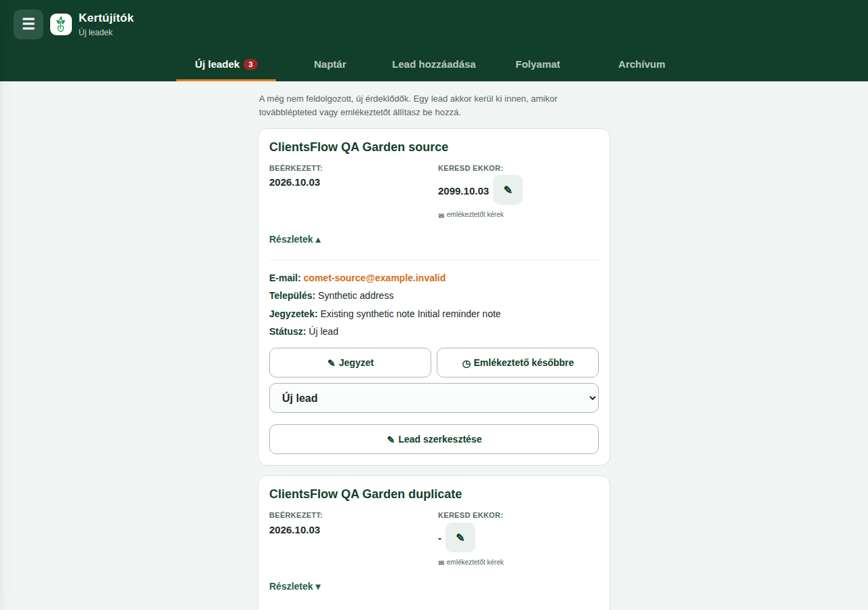Image resolution: width=868 pixels, height=610 pixels.
Task: Expand Részletek for Garden duplicate lead
Action: [295, 586]
